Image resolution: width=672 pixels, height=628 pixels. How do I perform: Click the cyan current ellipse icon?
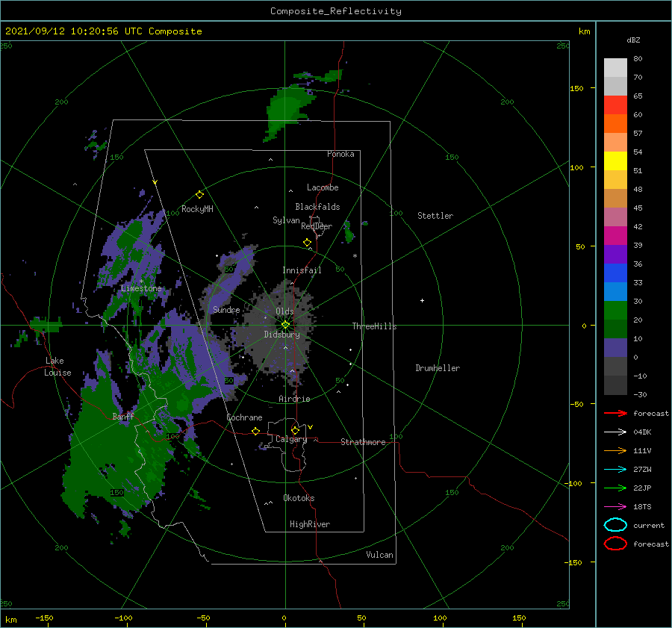pyautogui.click(x=615, y=525)
